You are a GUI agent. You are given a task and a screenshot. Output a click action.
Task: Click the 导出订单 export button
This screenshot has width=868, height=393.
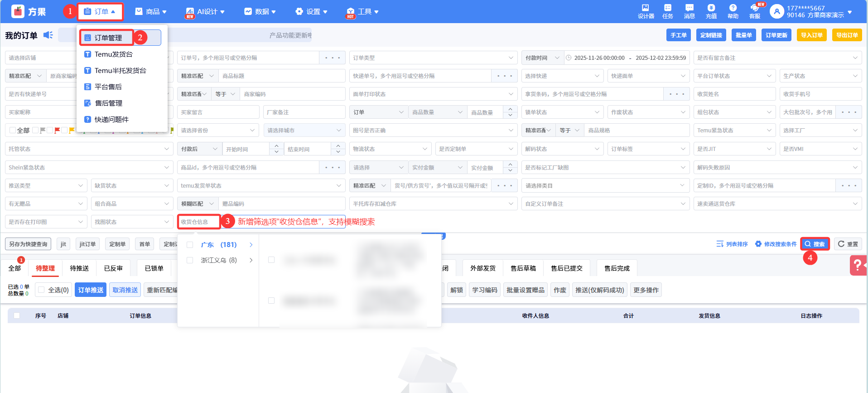point(846,35)
